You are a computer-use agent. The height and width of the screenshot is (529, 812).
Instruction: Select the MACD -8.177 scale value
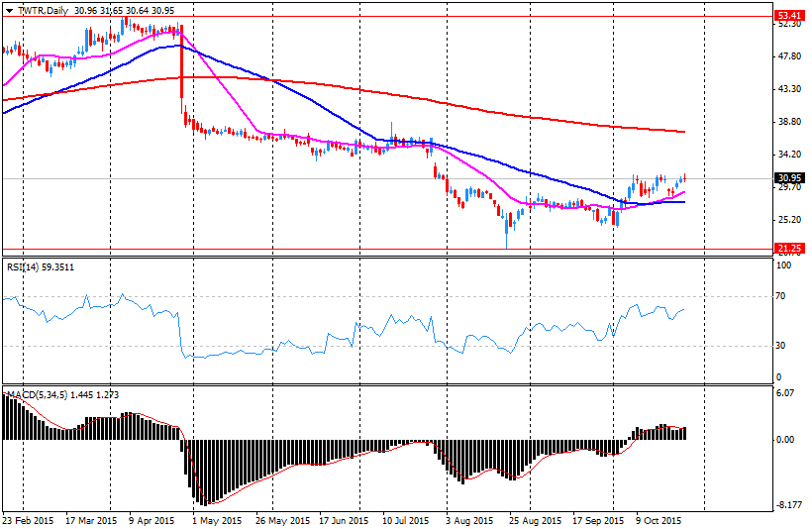788,504
